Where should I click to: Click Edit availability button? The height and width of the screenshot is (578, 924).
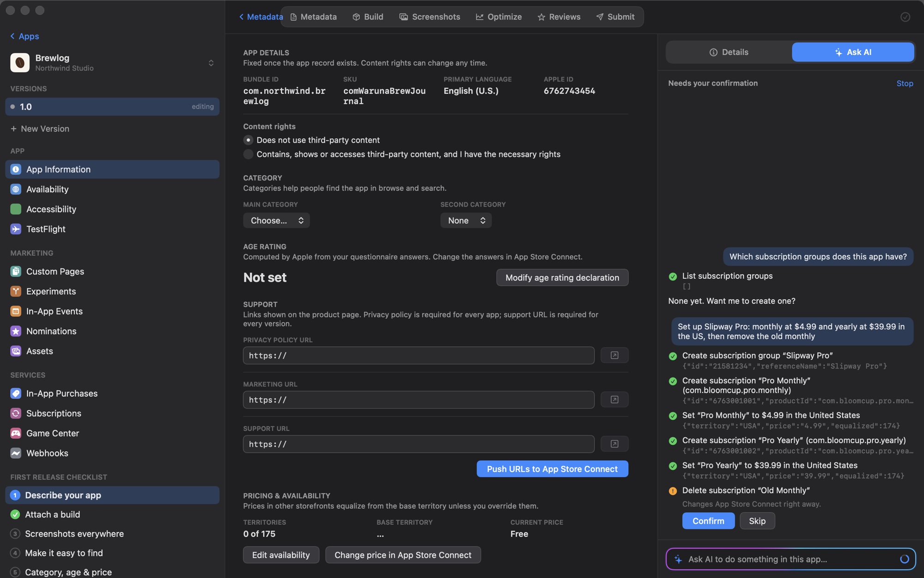pyautogui.click(x=281, y=555)
